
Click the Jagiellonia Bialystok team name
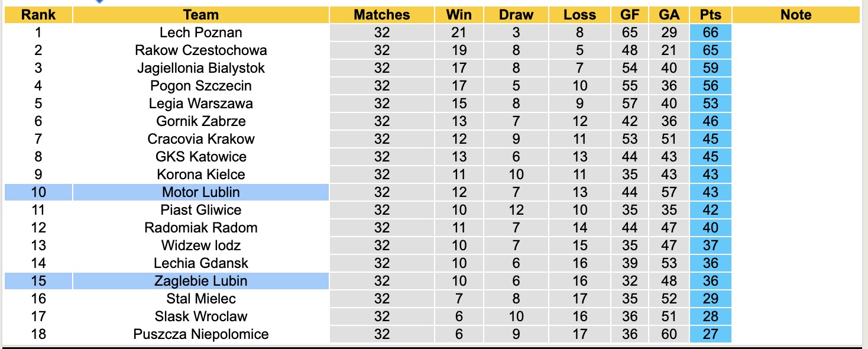click(201, 68)
